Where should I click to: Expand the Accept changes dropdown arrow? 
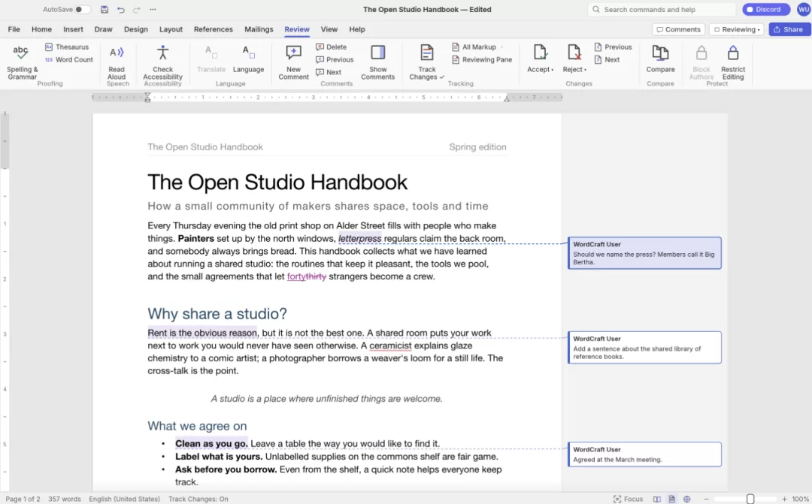[553, 70]
